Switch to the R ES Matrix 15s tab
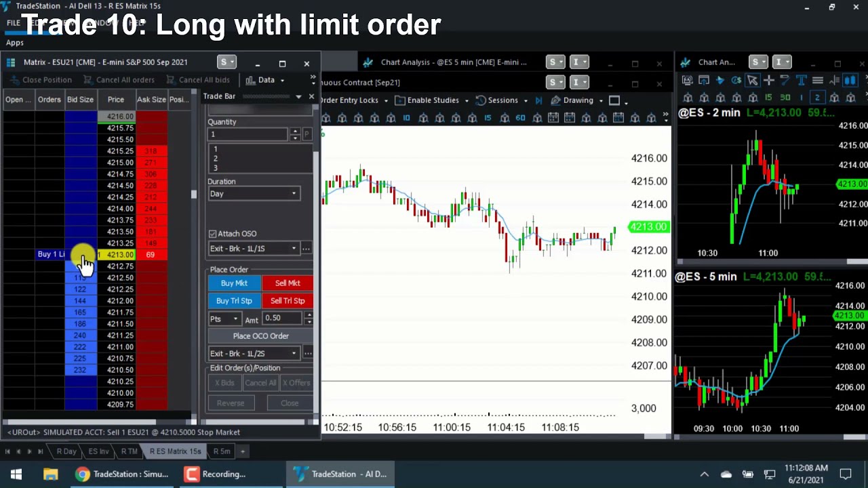868x488 pixels. point(175,451)
